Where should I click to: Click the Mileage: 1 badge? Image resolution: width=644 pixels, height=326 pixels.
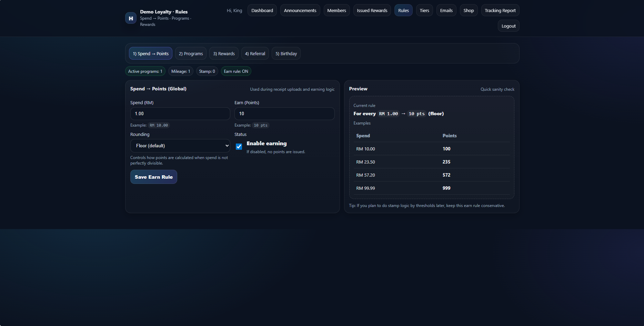(181, 71)
